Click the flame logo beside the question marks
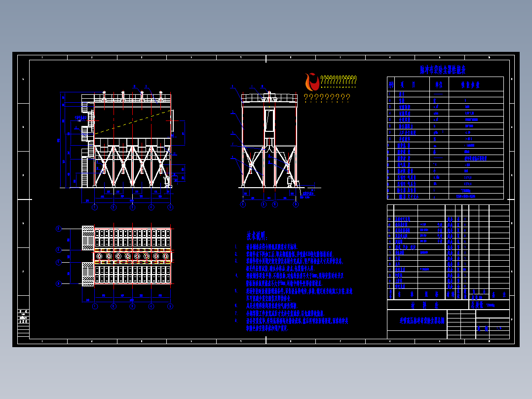532x399 pixels. tap(311, 82)
